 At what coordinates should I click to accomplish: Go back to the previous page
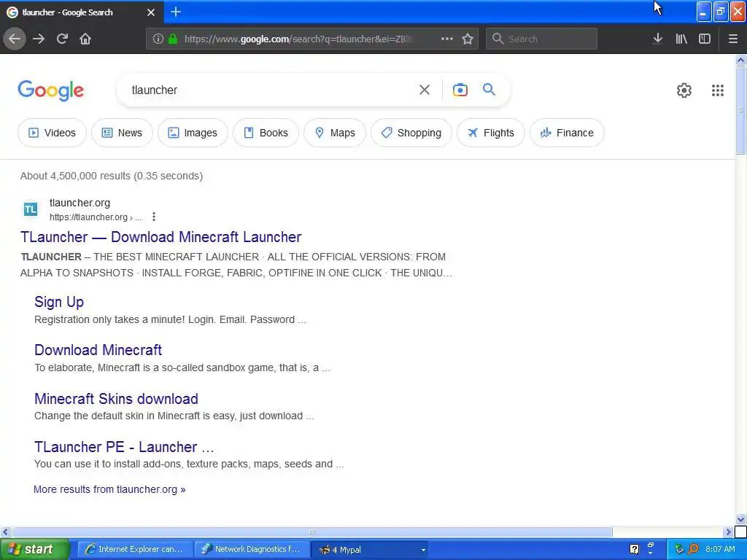(x=15, y=39)
